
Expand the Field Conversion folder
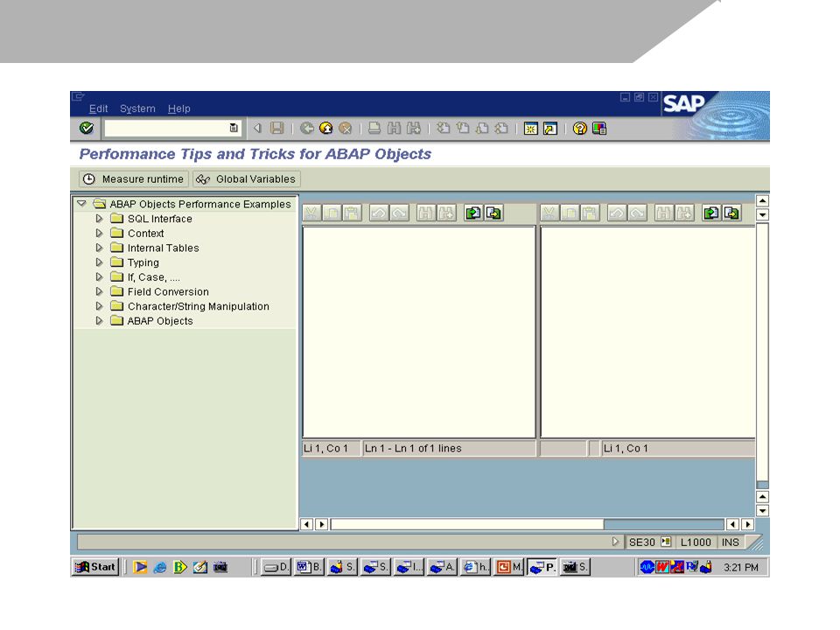tap(99, 291)
